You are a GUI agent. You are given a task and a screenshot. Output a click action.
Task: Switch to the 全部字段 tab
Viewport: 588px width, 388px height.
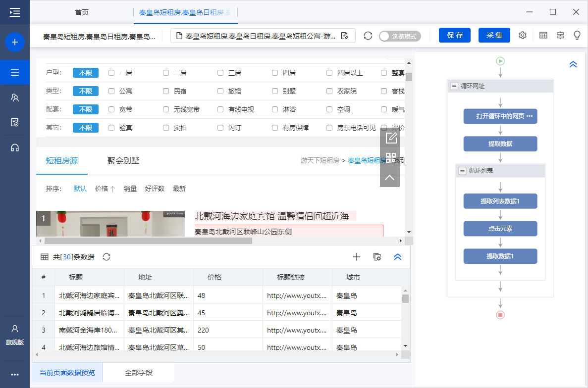(x=138, y=373)
